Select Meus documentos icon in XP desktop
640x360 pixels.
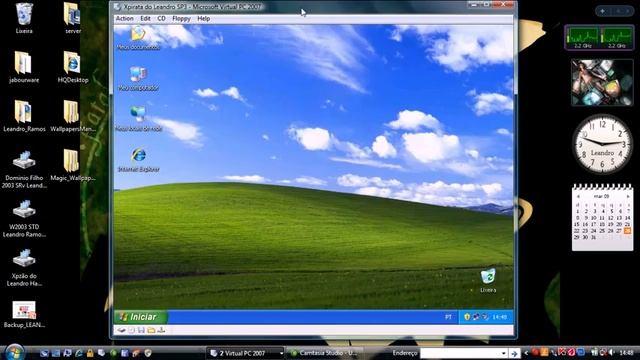138,38
